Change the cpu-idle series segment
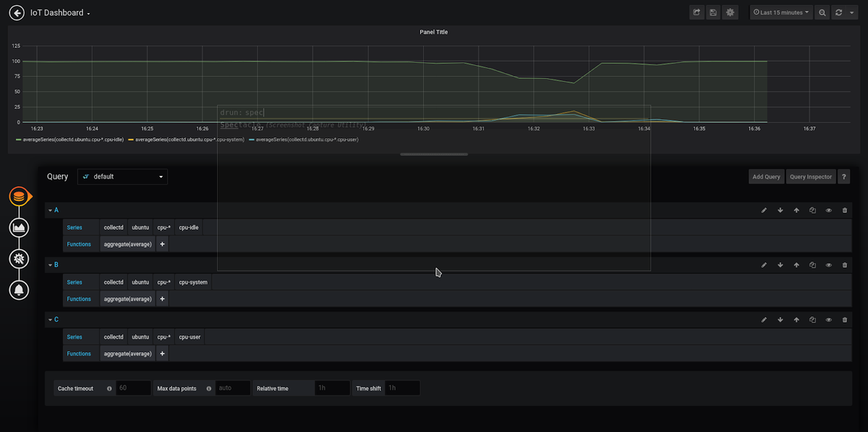This screenshot has width=868, height=432. point(188,227)
